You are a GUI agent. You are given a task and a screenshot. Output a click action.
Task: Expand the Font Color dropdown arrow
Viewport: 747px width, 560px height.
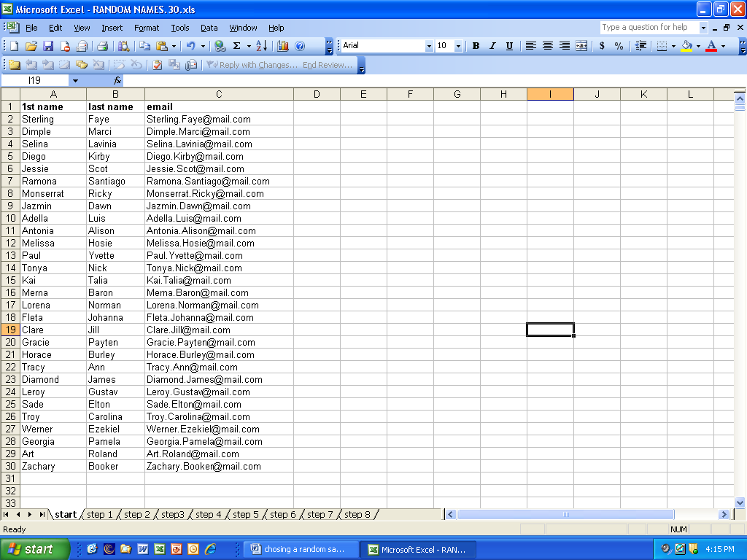pos(723,46)
